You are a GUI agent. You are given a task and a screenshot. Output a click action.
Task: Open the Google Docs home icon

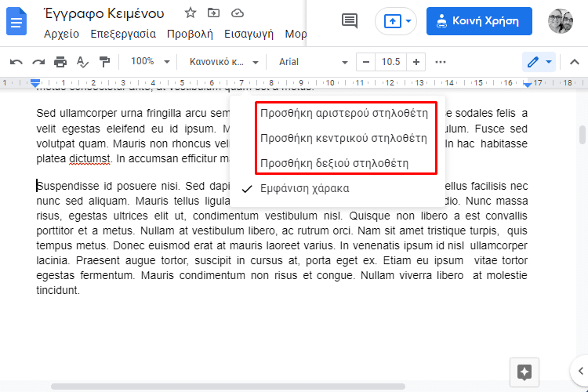click(16, 22)
